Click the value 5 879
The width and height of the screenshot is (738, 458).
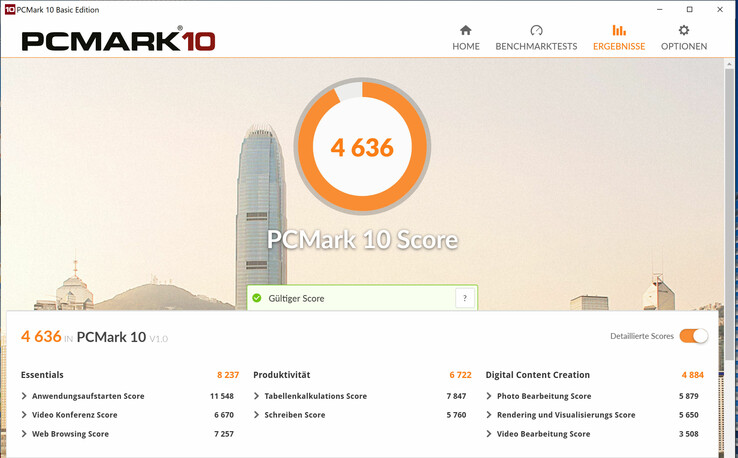689,396
